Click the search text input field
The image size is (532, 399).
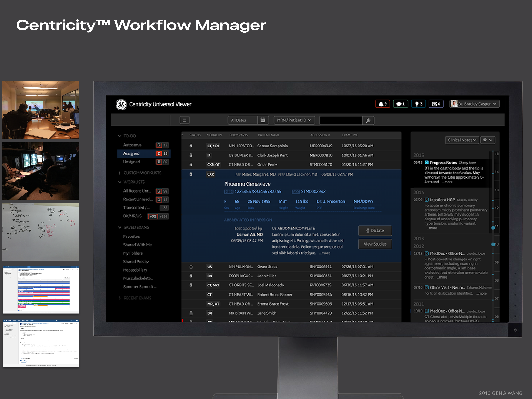pos(341,120)
